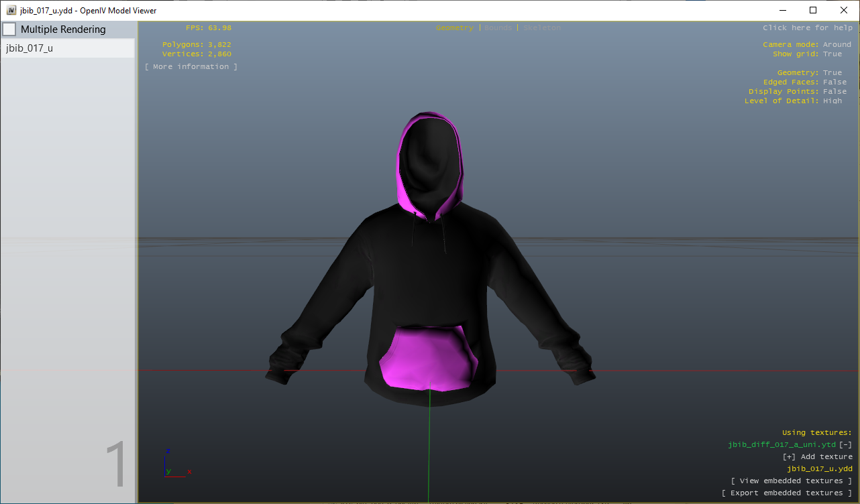Select the Geometry tab
Image resolution: width=860 pixels, height=504 pixels.
pyautogui.click(x=455, y=27)
